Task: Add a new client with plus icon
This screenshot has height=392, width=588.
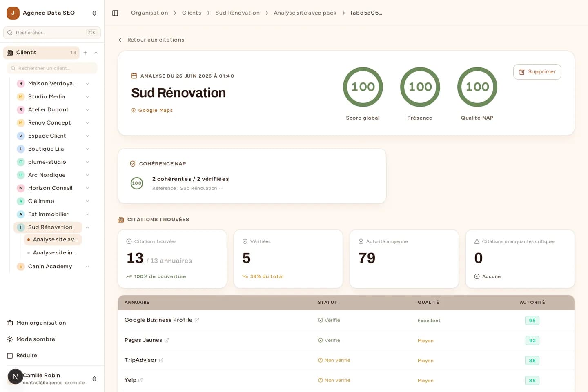Action: pos(85,53)
